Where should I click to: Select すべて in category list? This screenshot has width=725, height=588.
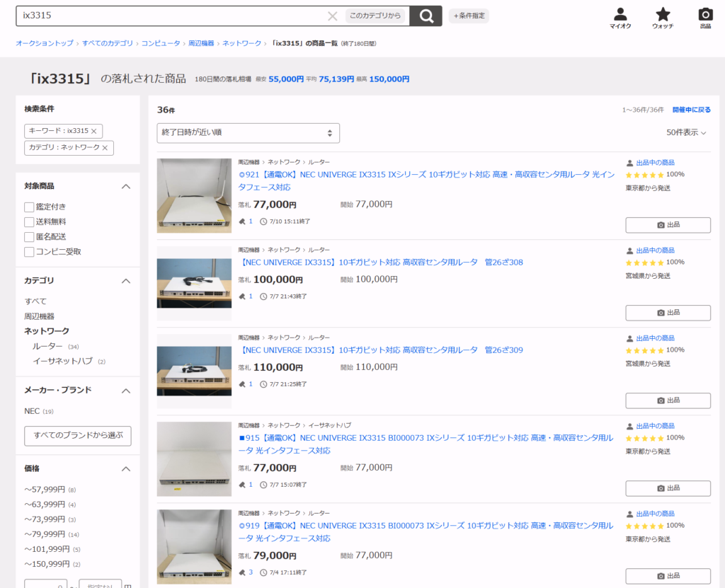pyautogui.click(x=35, y=301)
